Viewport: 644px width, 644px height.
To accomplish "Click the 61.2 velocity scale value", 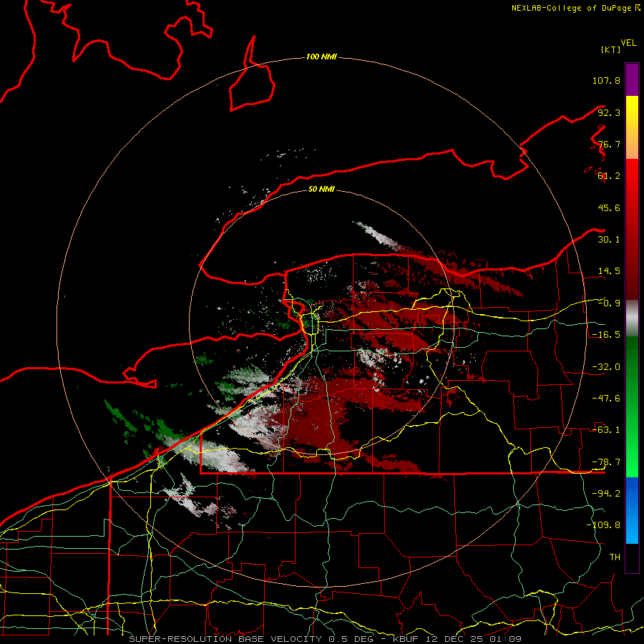I will click(x=609, y=176).
